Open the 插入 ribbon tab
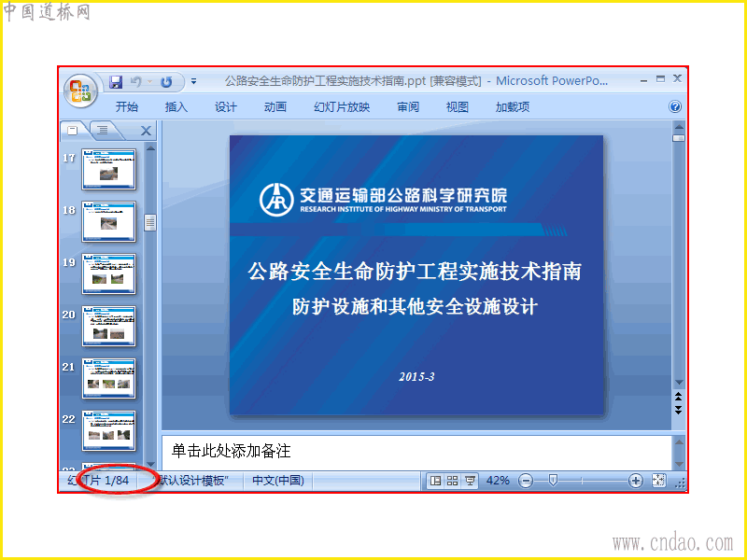This screenshot has width=747, height=560. 176,106
